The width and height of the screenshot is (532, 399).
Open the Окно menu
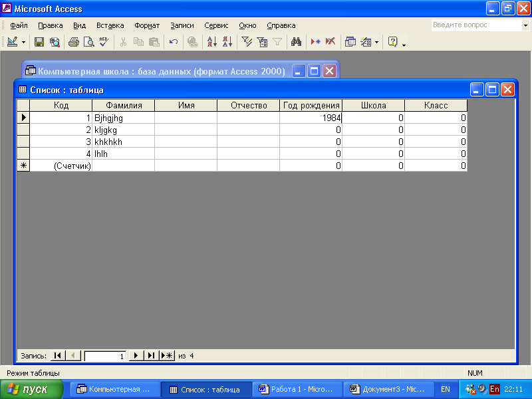[247, 25]
